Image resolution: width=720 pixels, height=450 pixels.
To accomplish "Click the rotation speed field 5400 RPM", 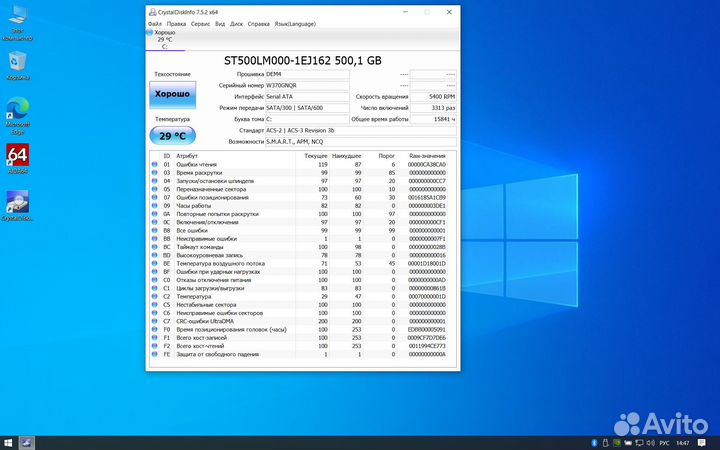I will [433, 97].
